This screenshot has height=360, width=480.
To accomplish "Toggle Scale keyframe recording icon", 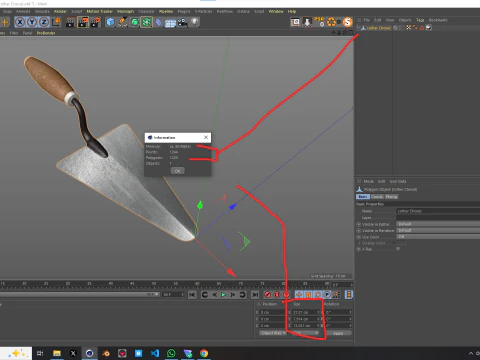I will 308,295.
